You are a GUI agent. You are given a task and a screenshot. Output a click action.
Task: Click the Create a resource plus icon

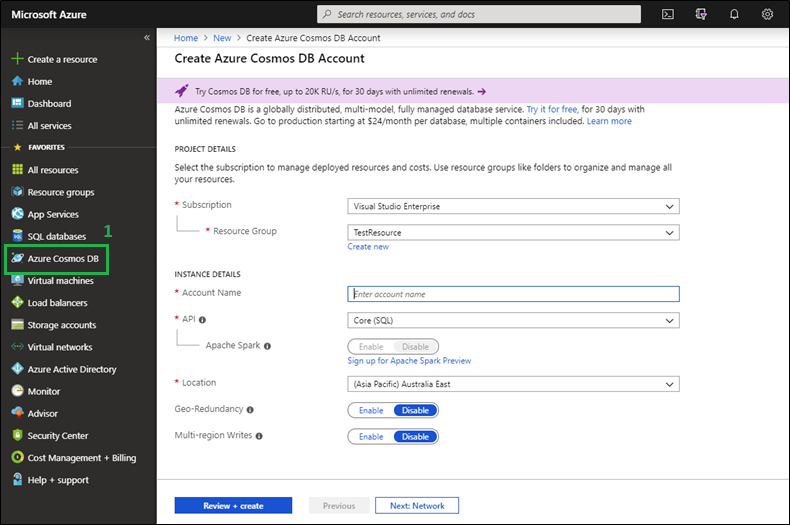tap(17, 59)
